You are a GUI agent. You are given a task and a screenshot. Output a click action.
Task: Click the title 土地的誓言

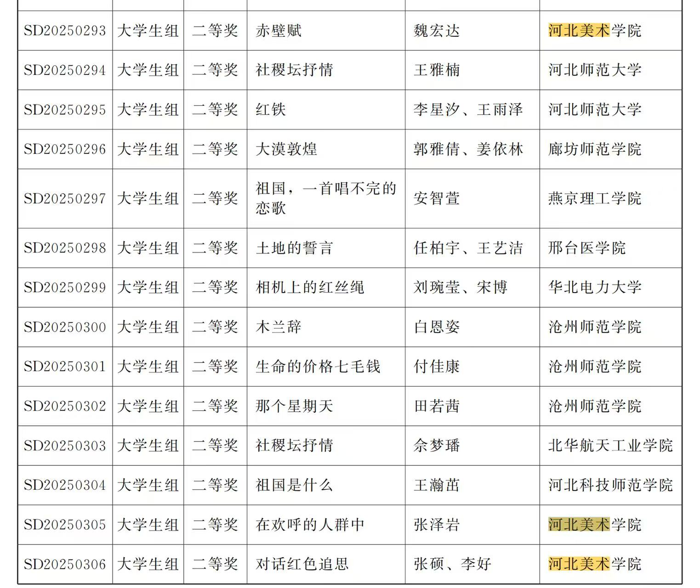294,248
